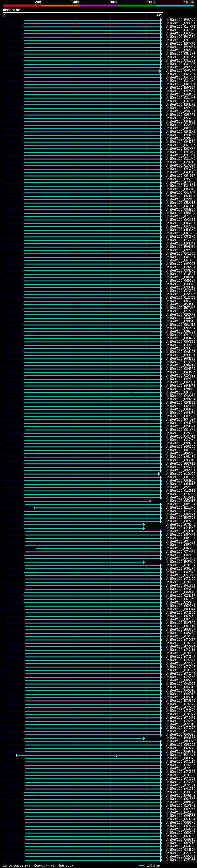This screenshot has width=197, height=868.
Task: Select hit label UniRef100_B6TBL5
Action: (x=180, y=145)
